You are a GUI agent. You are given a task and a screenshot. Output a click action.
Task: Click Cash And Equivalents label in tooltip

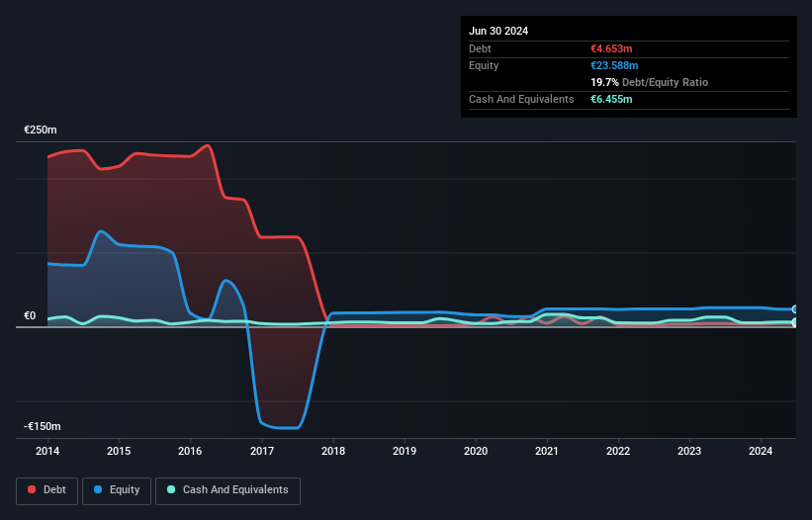[x=521, y=99]
